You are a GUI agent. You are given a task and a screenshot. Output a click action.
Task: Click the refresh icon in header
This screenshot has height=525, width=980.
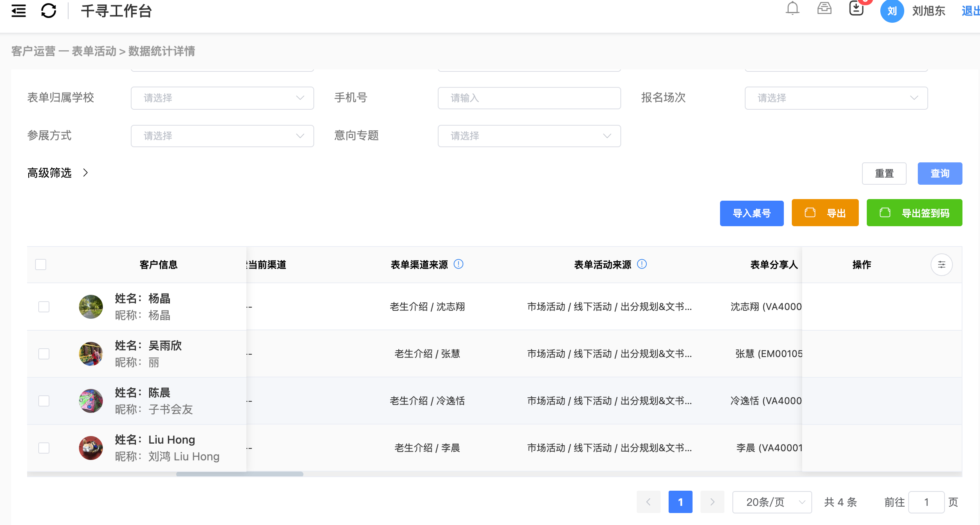click(49, 11)
